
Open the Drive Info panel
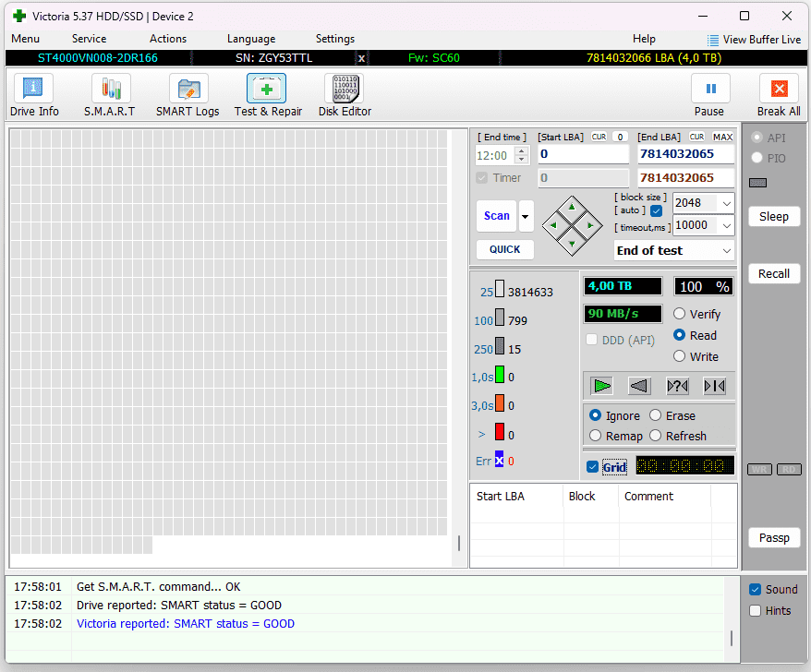34,90
